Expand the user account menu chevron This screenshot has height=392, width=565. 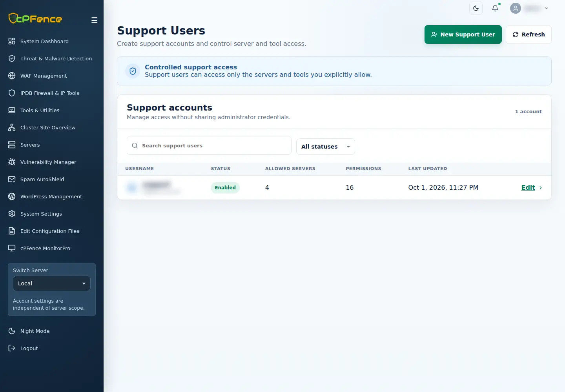tap(547, 8)
